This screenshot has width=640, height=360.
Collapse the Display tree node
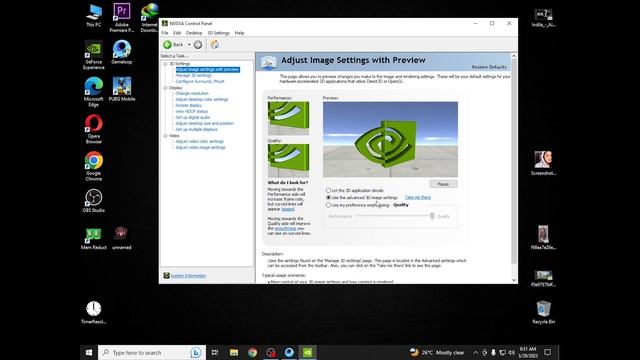pos(165,88)
